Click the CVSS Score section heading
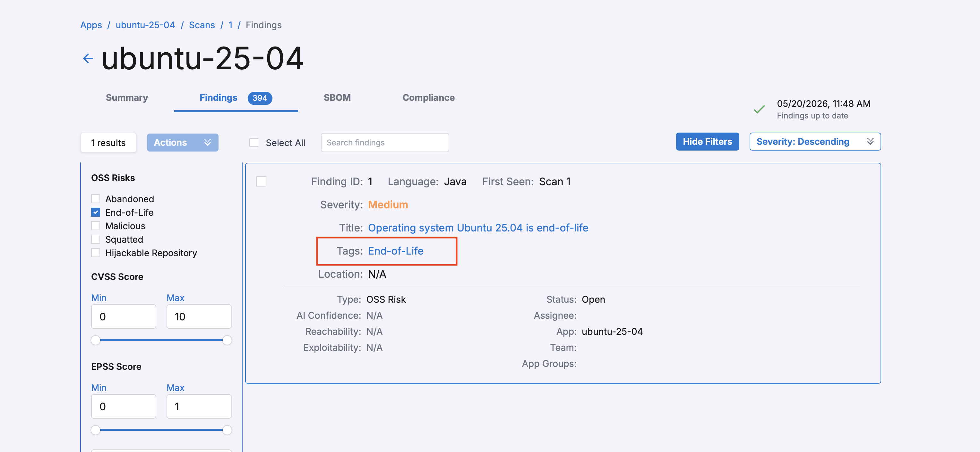980x452 pixels. 117,277
